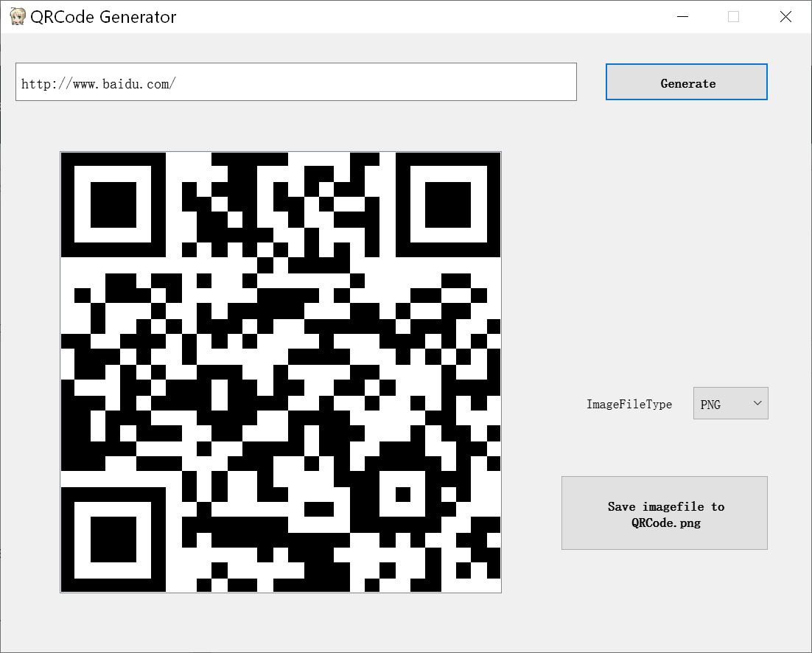
Task: Click the Generate button
Action: (687, 82)
